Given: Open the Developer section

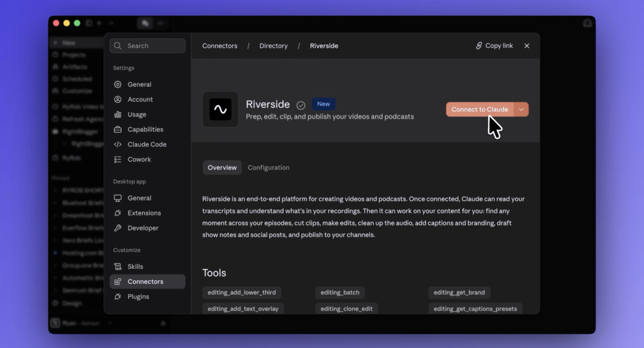Looking at the screenshot, I should (x=147, y=228).
